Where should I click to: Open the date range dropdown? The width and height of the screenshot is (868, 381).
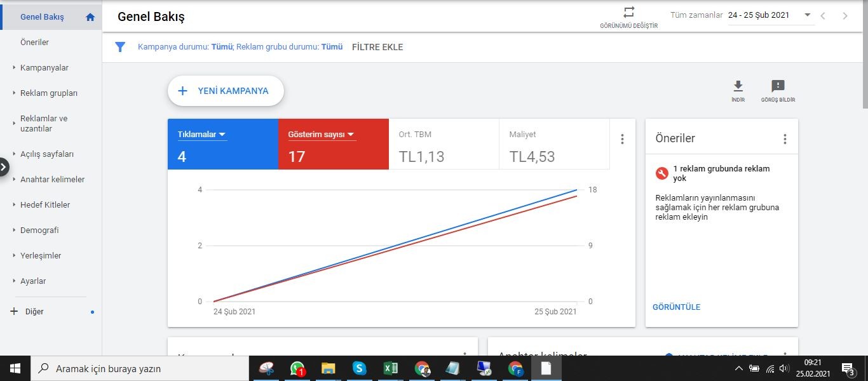pyautogui.click(x=808, y=15)
